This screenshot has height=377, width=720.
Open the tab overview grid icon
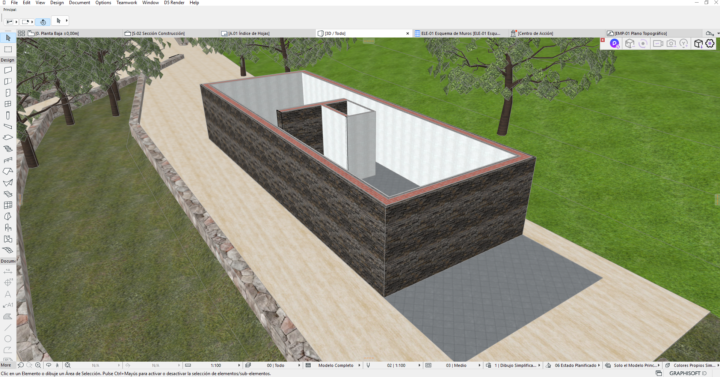pos(21,33)
